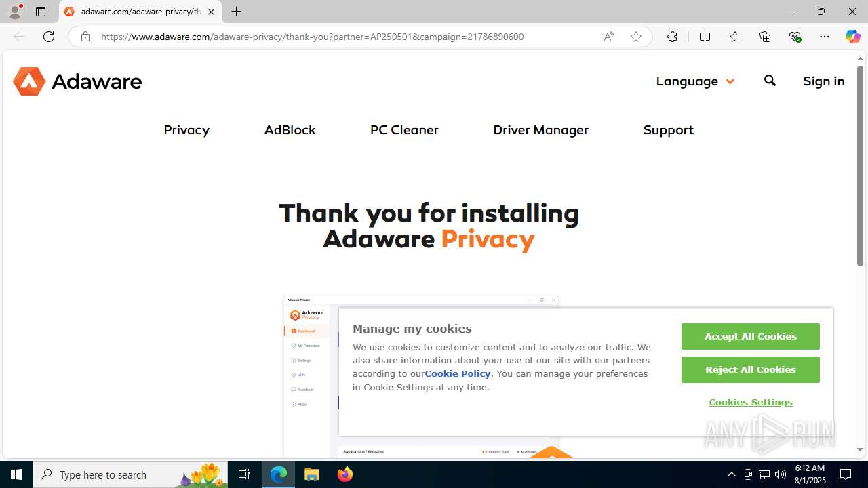Open the tab actions menu icon
Image resolution: width=868 pixels, height=488 pixels.
tap(41, 12)
